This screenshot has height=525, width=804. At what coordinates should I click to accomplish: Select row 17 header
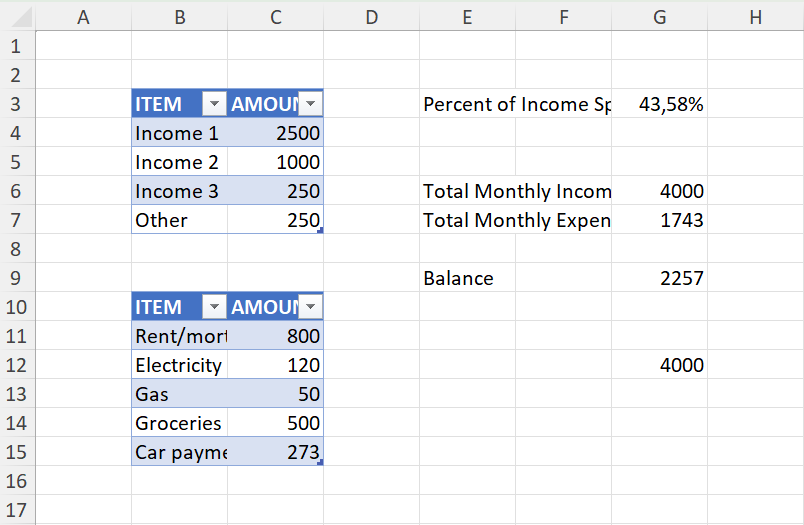pyautogui.click(x=17, y=510)
